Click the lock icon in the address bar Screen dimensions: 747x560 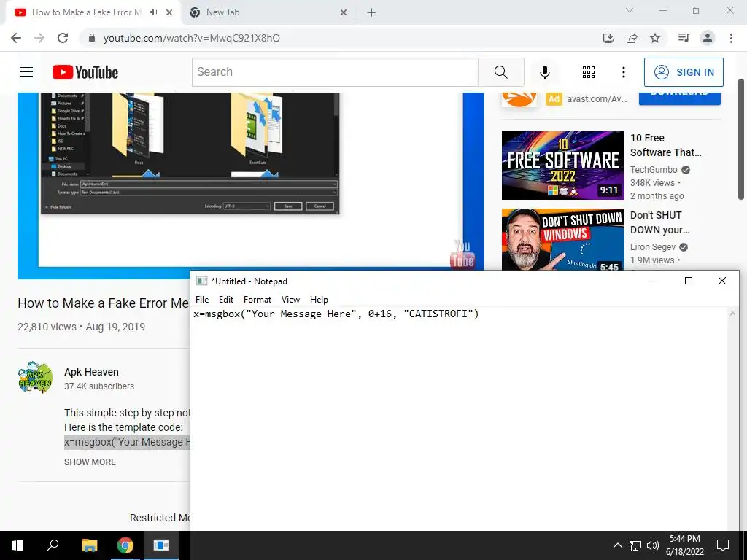tap(93, 38)
